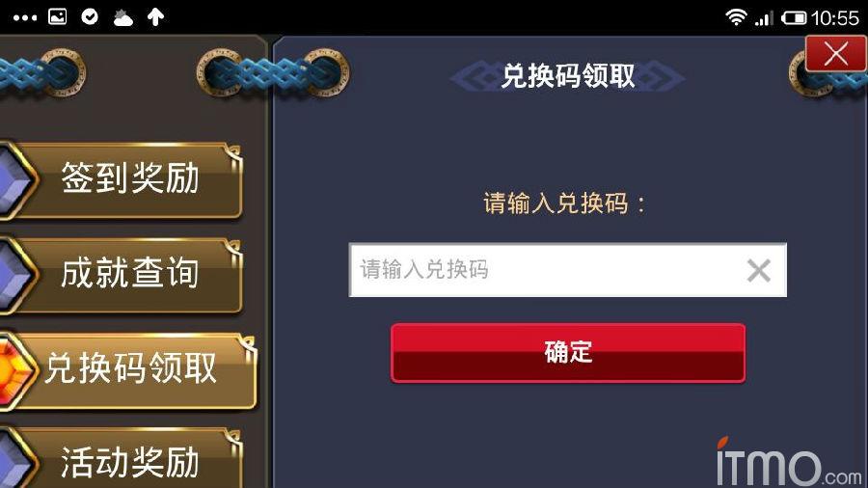Tap the upload arrow notification icon
868x488 pixels.
click(155, 16)
